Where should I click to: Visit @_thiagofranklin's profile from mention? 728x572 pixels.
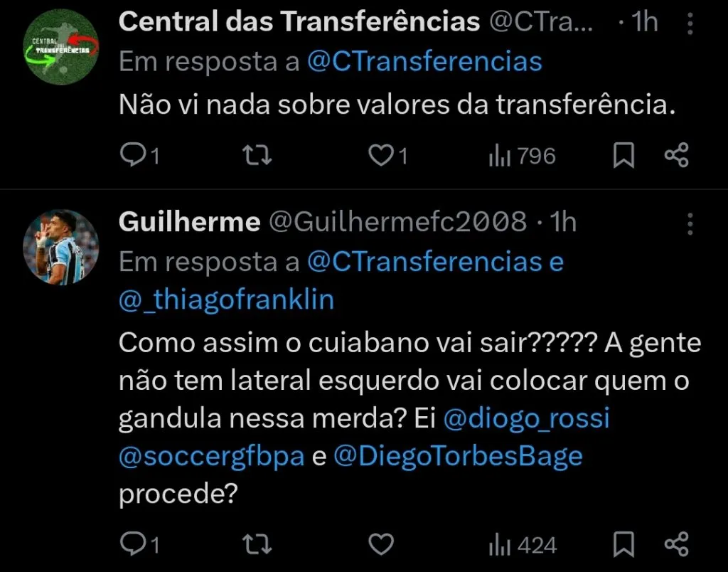(x=225, y=299)
